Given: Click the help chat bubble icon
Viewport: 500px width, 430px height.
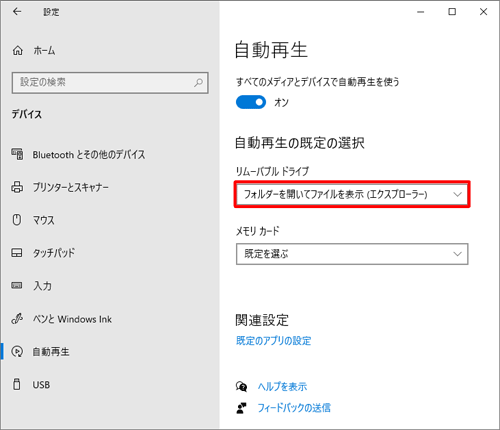Looking at the screenshot, I should (x=241, y=387).
